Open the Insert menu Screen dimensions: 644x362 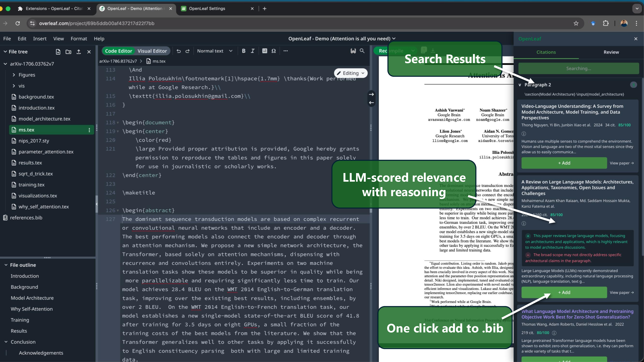(40, 39)
